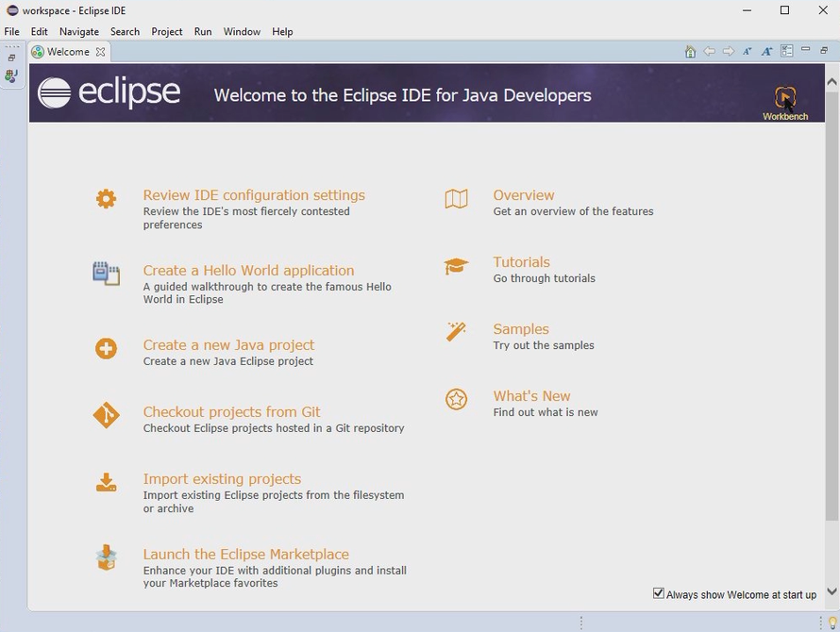Click 'Go through tutorials' description text
The image size is (840, 632).
coord(544,278)
